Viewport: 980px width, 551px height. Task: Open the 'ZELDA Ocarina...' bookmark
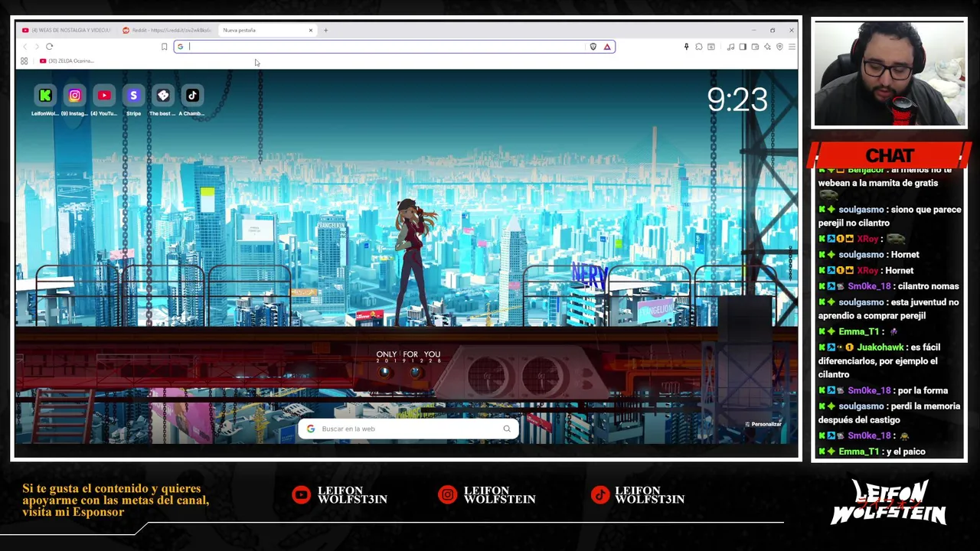[67, 61]
